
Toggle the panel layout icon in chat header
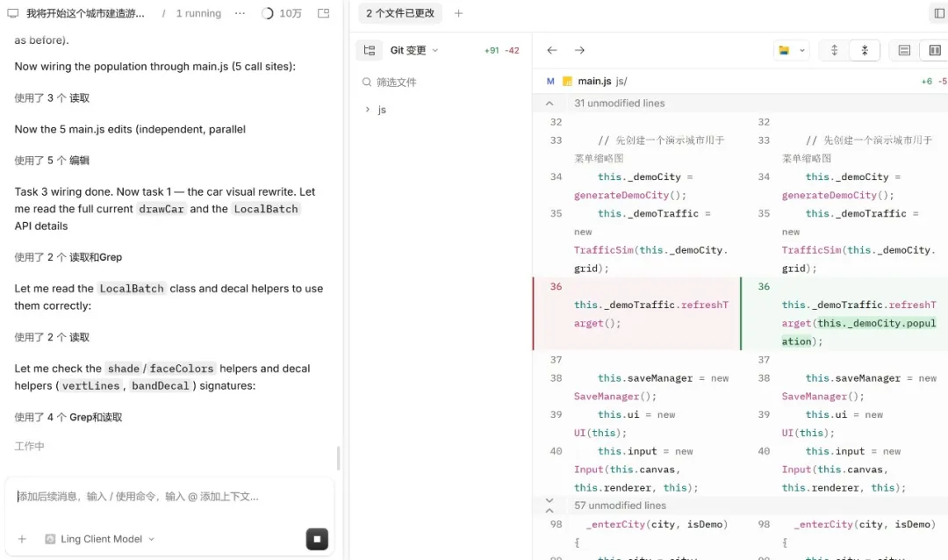click(323, 13)
